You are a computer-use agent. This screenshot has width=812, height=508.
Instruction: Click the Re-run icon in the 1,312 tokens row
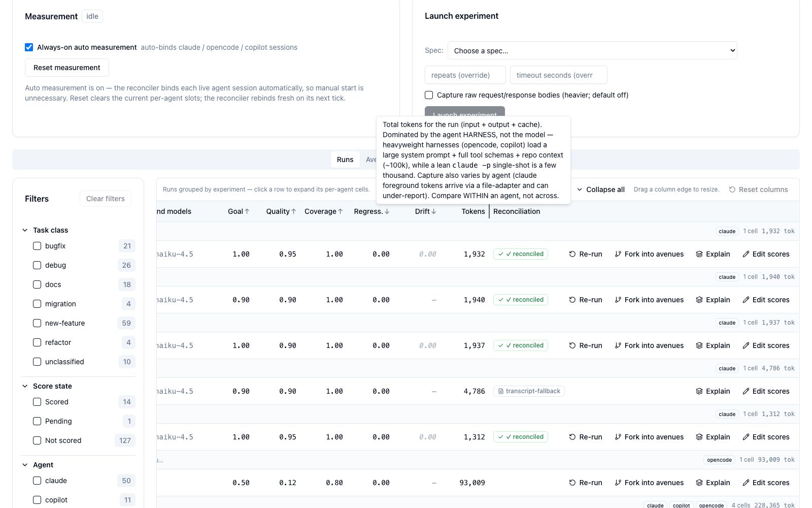pyautogui.click(x=572, y=437)
